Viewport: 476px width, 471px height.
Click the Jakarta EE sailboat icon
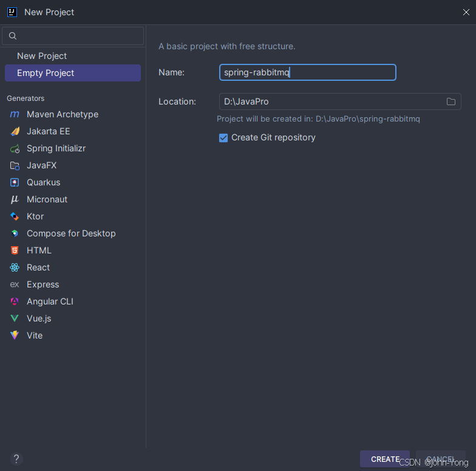click(15, 131)
